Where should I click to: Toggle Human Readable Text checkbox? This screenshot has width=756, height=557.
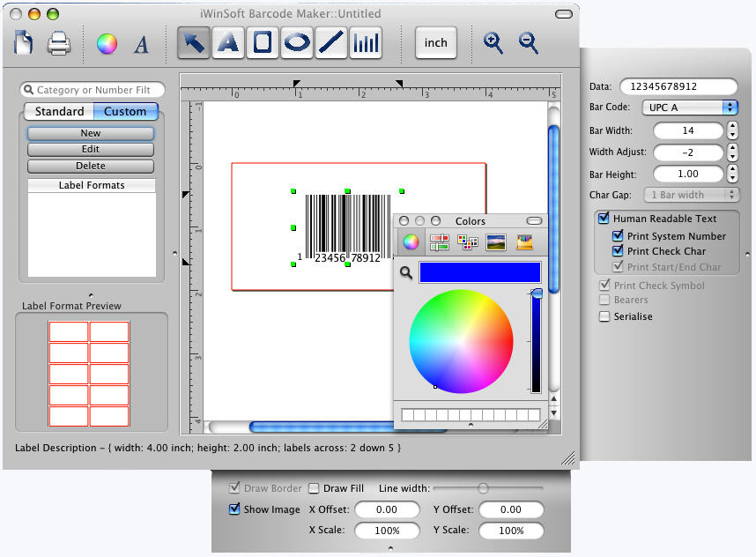point(604,218)
